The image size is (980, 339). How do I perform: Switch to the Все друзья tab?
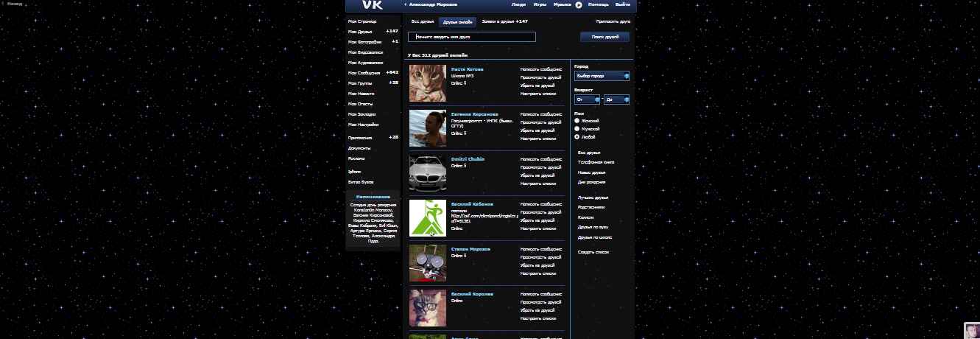click(x=423, y=21)
